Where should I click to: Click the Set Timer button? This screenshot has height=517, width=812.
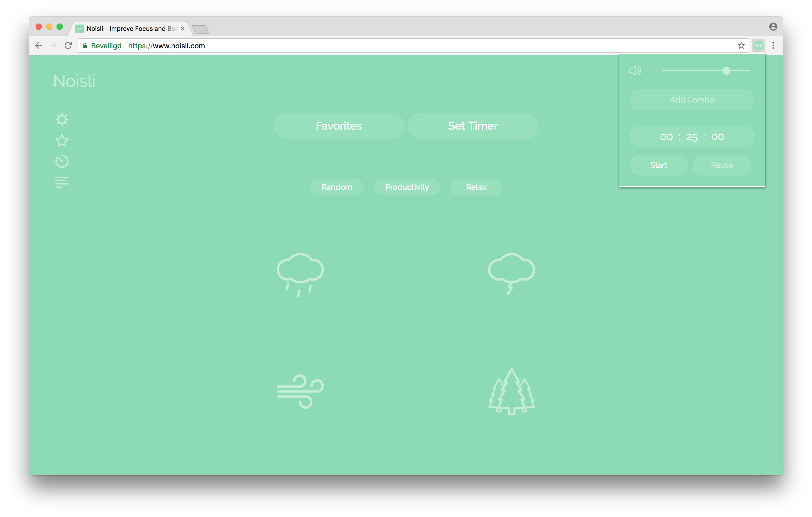click(x=472, y=126)
